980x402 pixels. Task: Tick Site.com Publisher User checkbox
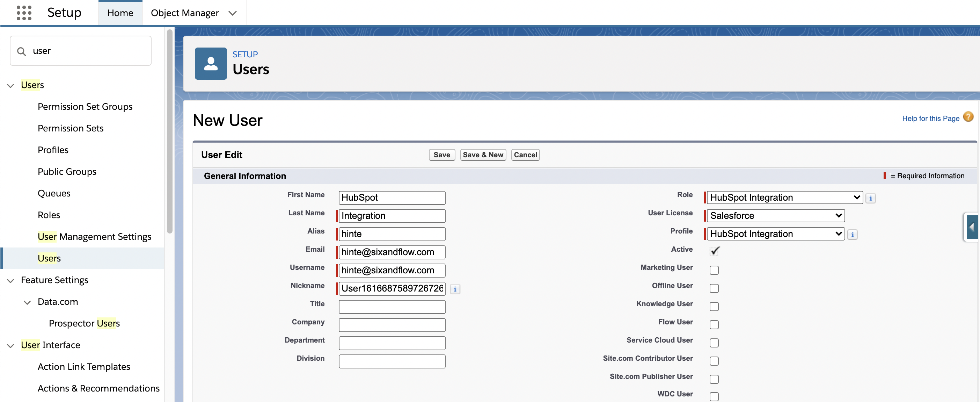tap(714, 379)
